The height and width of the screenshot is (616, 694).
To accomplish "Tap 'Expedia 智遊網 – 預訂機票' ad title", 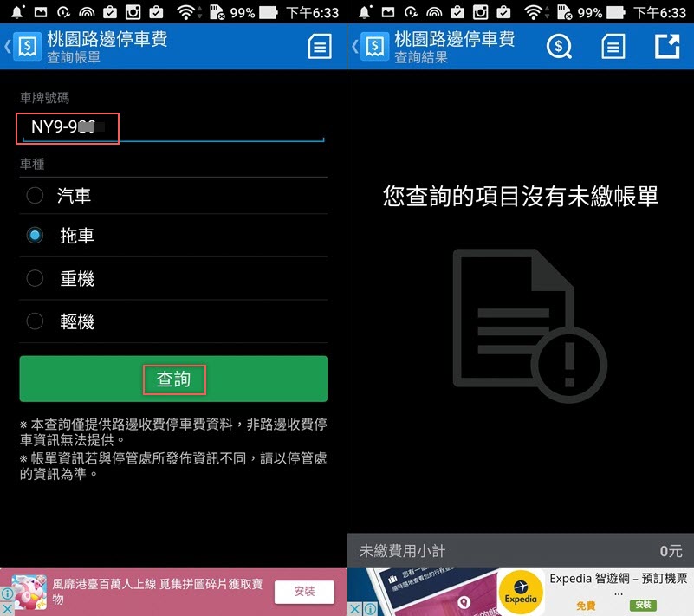I will 619,579.
